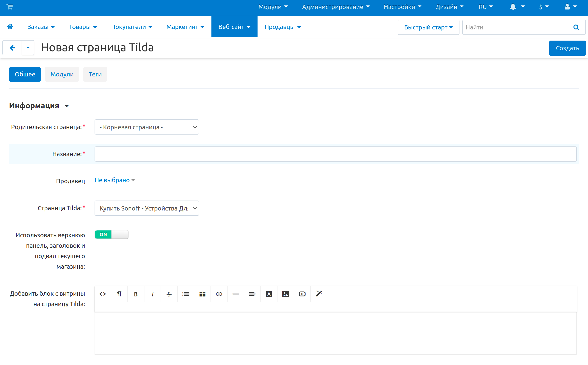This screenshot has height=365, width=588.
Task: Click the magic wand icon in the editor toolbar
Action: coord(319,294)
